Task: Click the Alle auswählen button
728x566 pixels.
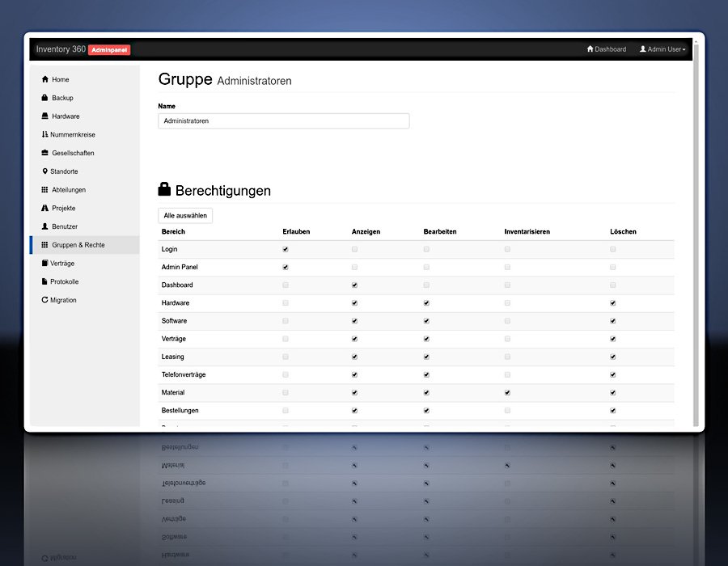Action: (x=185, y=216)
